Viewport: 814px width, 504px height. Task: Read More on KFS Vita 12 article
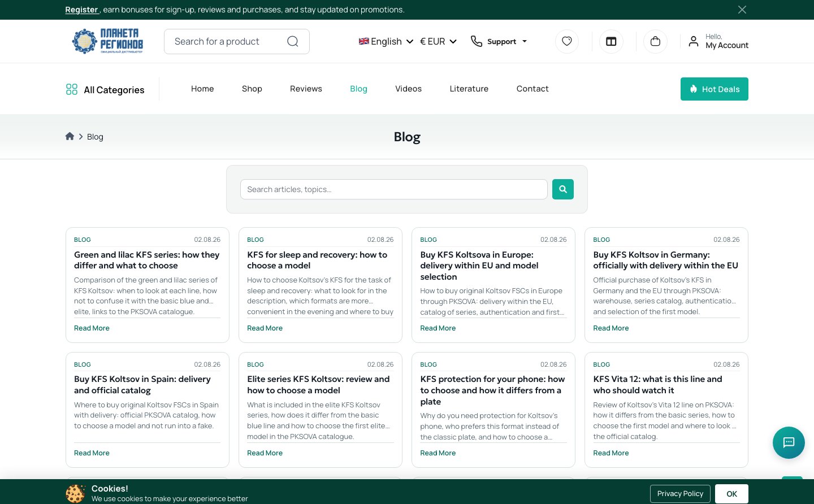click(611, 453)
